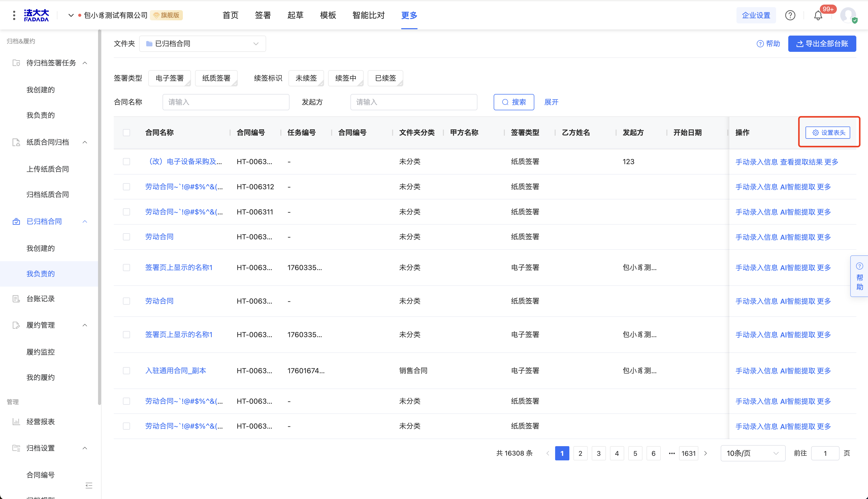Open 经营报表 in the sidebar
868x499 pixels.
(40, 422)
